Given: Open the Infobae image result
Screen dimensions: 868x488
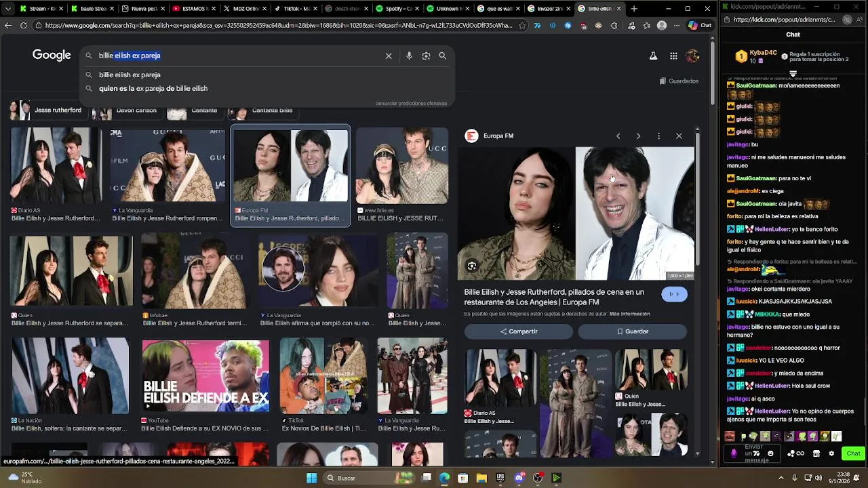Looking at the screenshot, I should tap(195, 271).
